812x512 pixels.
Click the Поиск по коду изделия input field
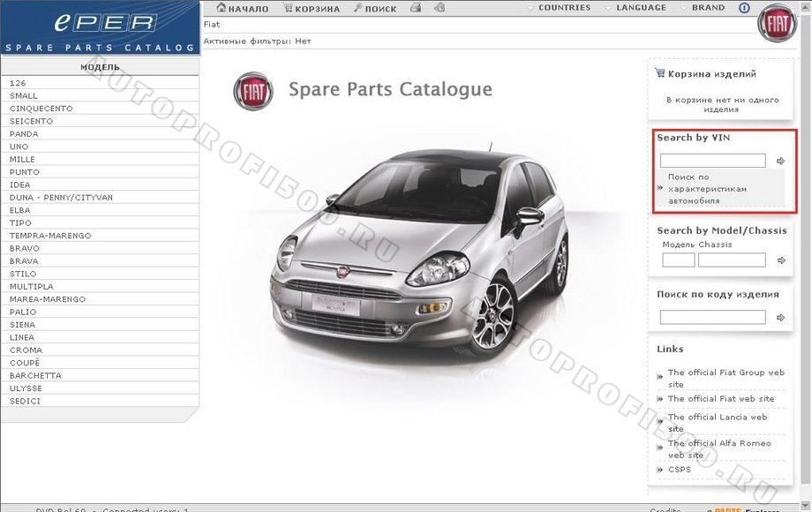(x=712, y=317)
